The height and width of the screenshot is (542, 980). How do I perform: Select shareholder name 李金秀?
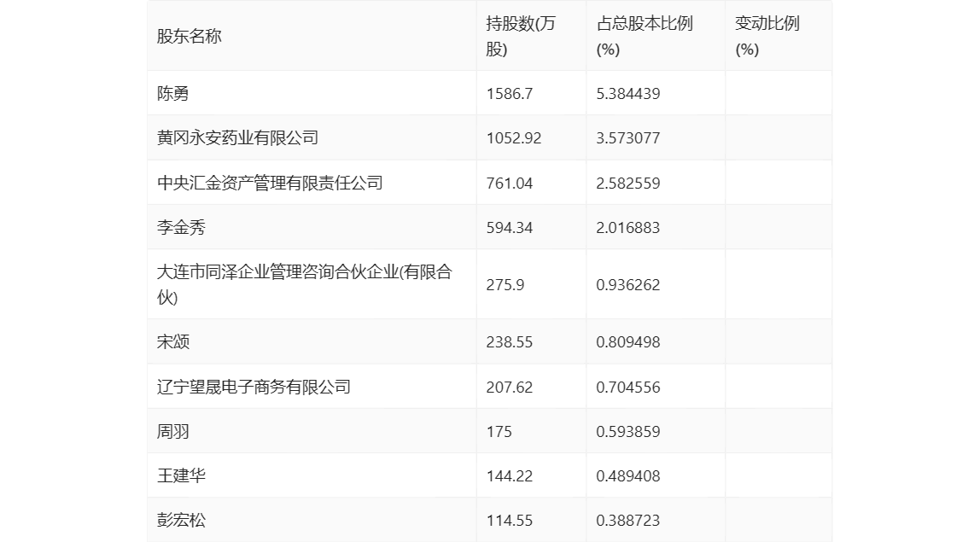(181, 227)
